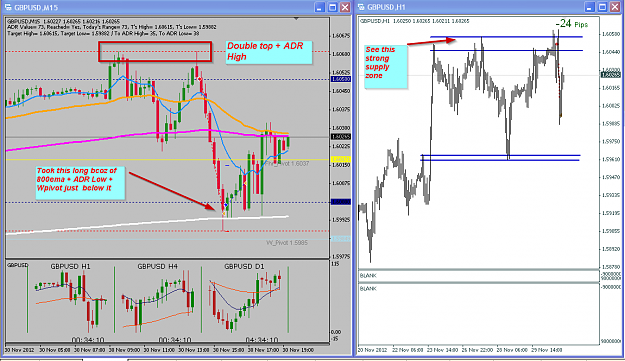
Task: Click the 'ADR Value= 73' info line
Action: click(112, 27)
